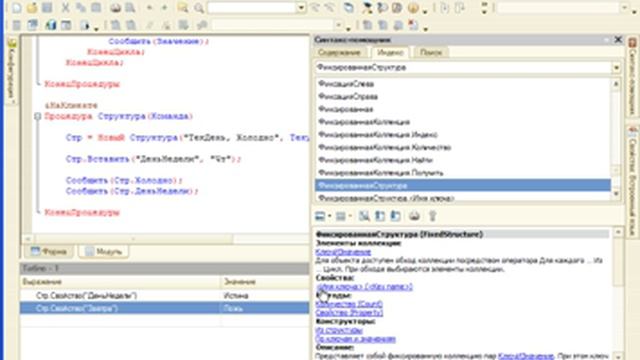Switch to the Поиск tab

(x=431, y=53)
